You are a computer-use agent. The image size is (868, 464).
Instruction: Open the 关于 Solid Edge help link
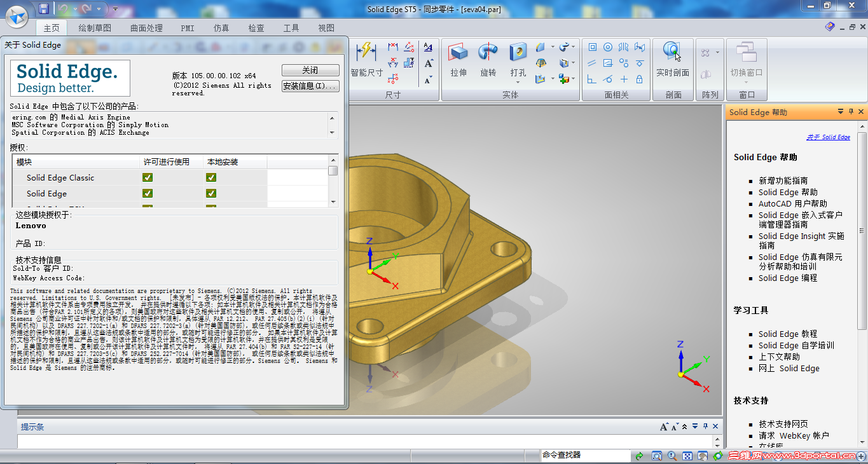click(x=828, y=137)
